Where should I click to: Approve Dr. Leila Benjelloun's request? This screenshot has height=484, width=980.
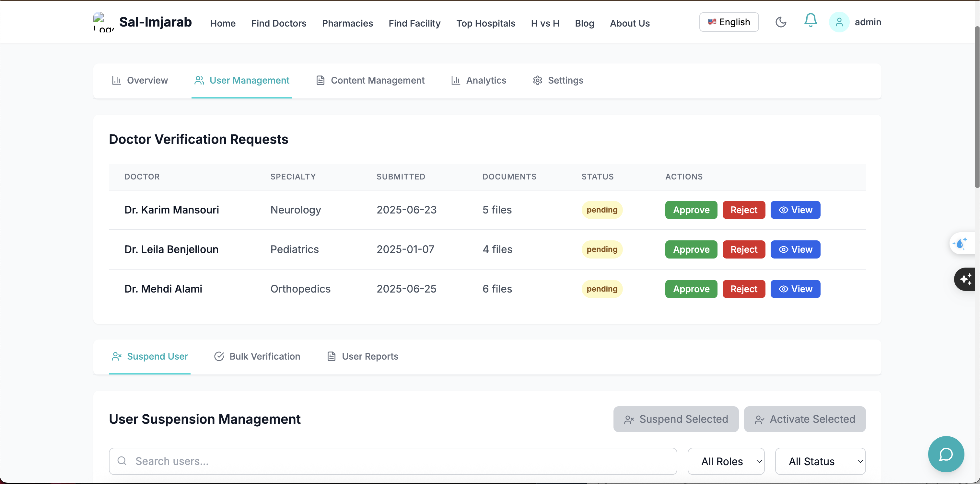tap(691, 249)
